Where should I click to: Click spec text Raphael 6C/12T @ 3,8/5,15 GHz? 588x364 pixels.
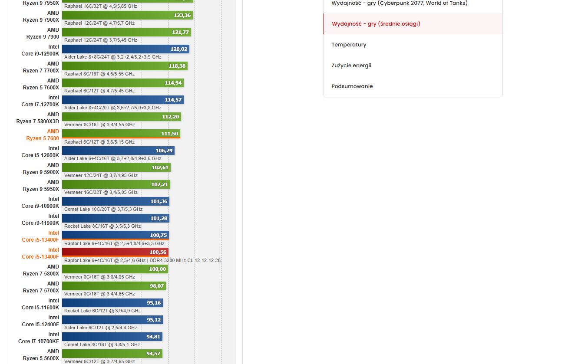click(99, 142)
